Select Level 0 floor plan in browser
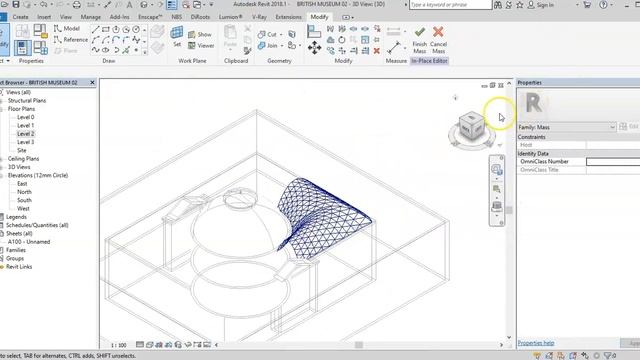This screenshot has height=360, width=640. point(26,117)
